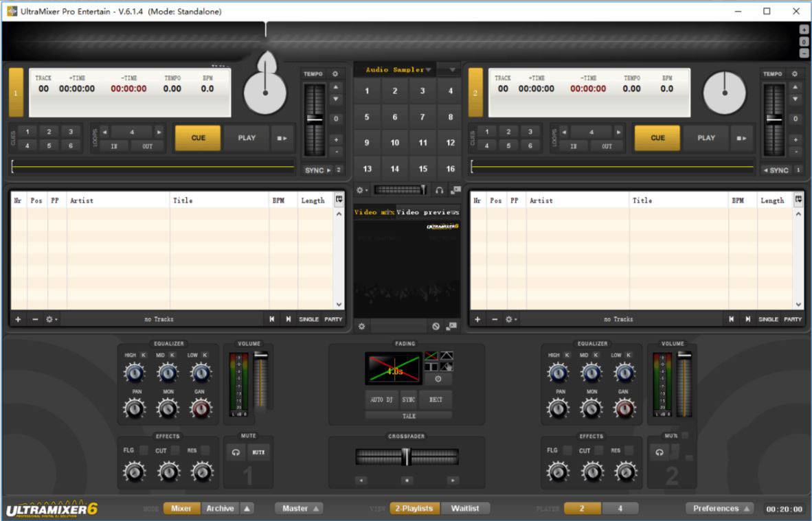Toggle the deck 1 MID kill (K) button
812x521 pixels.
[x=172, y=355]
